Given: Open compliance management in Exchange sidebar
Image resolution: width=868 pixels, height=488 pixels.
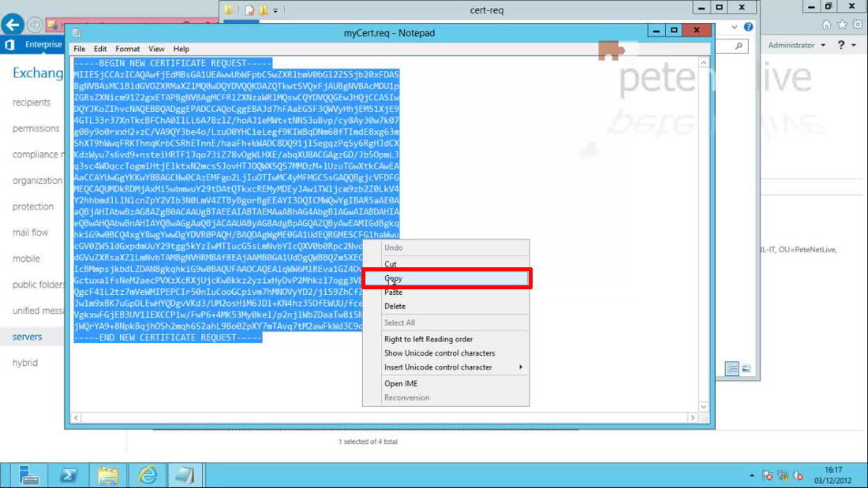Looking at the screenshot, I should click(x=38, y=155).
